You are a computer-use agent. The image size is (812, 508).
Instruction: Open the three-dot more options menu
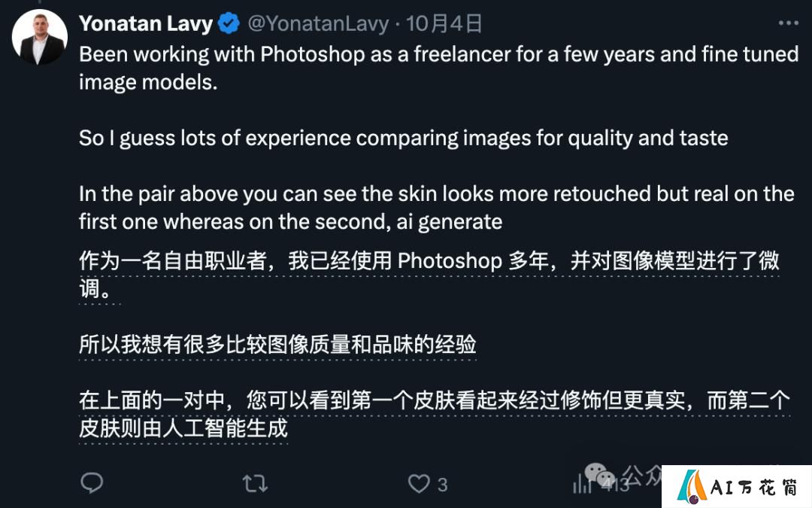(788, 23)
